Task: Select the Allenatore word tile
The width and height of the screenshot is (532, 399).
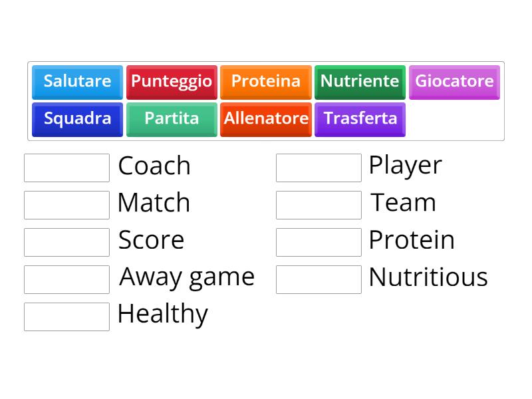Action: pos(266,119)
